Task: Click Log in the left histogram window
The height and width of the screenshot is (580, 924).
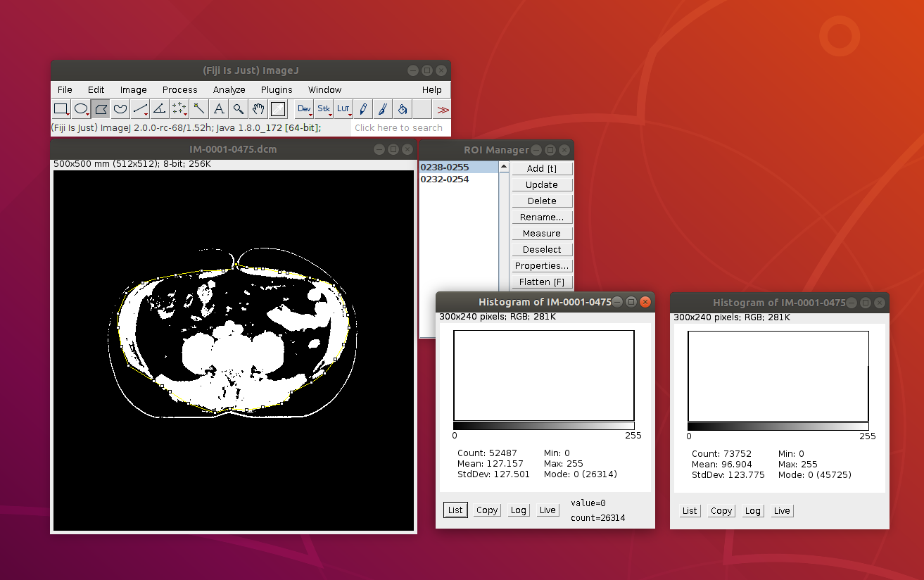Action: [519, 510]
